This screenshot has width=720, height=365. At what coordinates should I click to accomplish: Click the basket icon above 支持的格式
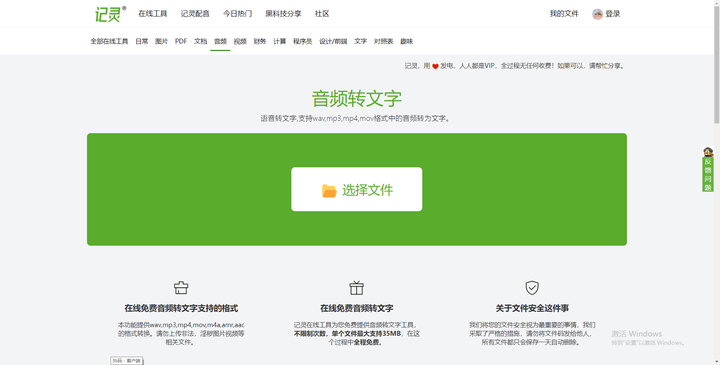[x=181, y=288]
